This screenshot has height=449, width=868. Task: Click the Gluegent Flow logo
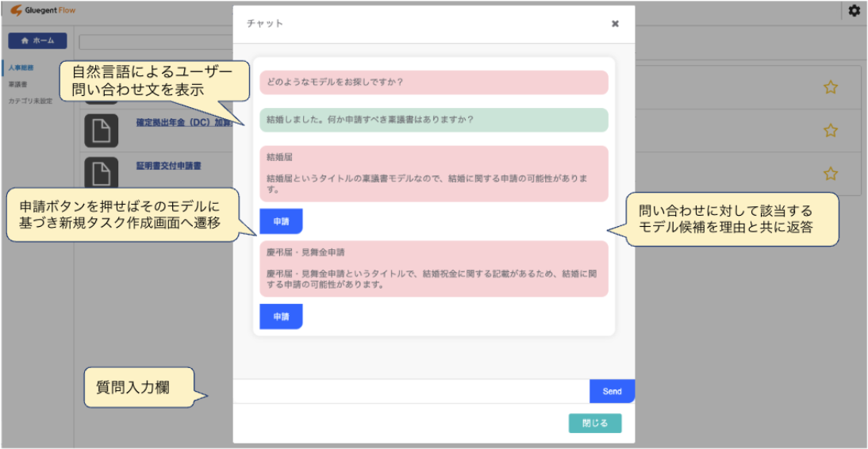coord(44,11)
